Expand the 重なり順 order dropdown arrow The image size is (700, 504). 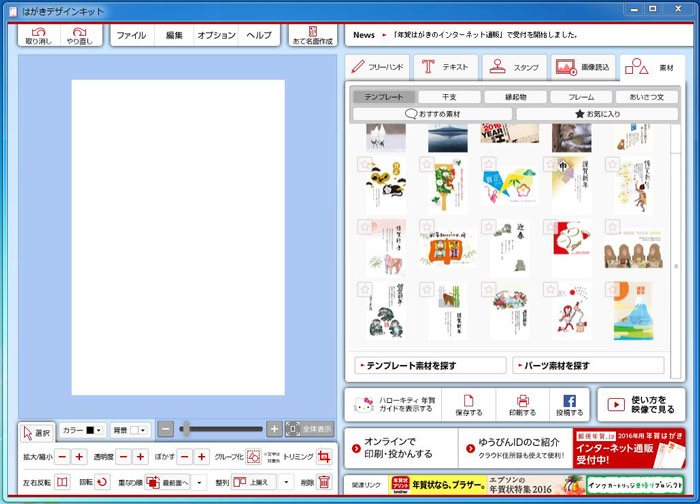coord(200,482)
